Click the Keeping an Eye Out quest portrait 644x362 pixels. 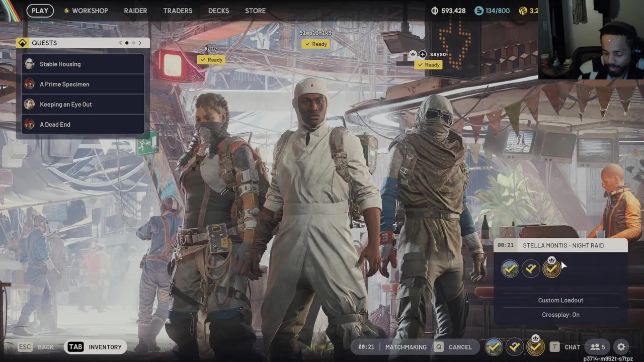tap(30, 104)
